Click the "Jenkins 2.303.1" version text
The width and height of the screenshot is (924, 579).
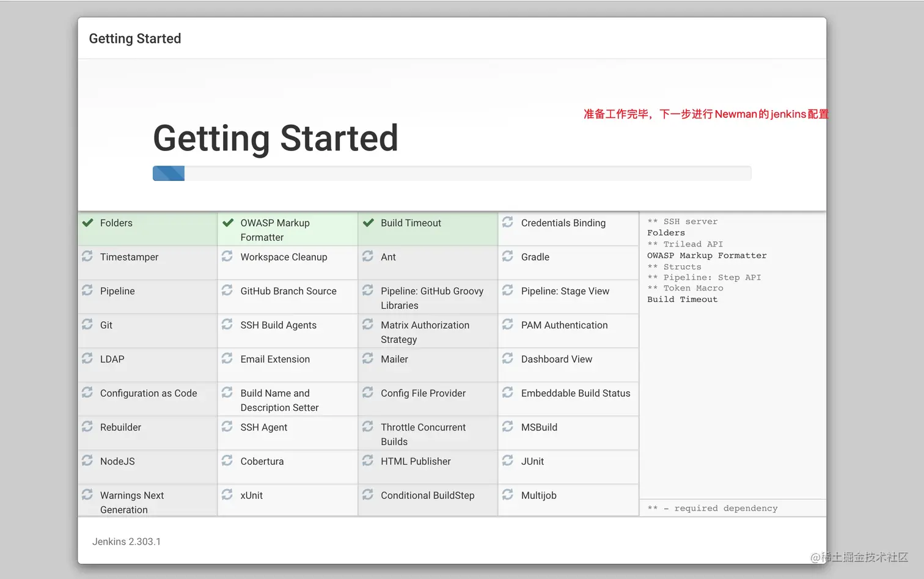pos(127,542)
